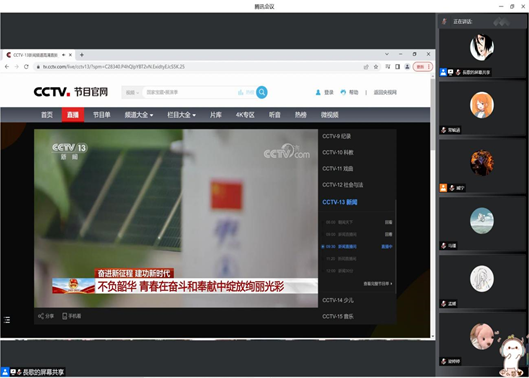Select the highlighted CCTV-13 新闻 channel
This screenshot has height=378, width=529.
point(340,202)
